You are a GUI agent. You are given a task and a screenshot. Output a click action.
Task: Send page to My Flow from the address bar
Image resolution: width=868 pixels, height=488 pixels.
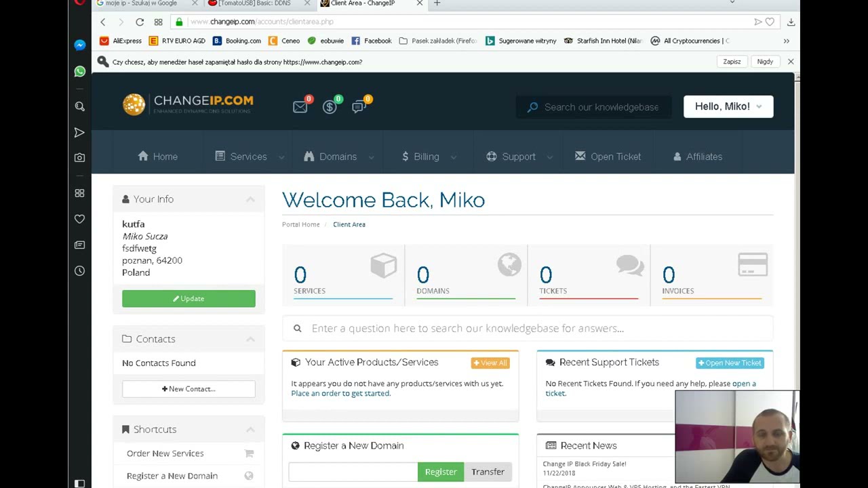(x=757, y=22)
